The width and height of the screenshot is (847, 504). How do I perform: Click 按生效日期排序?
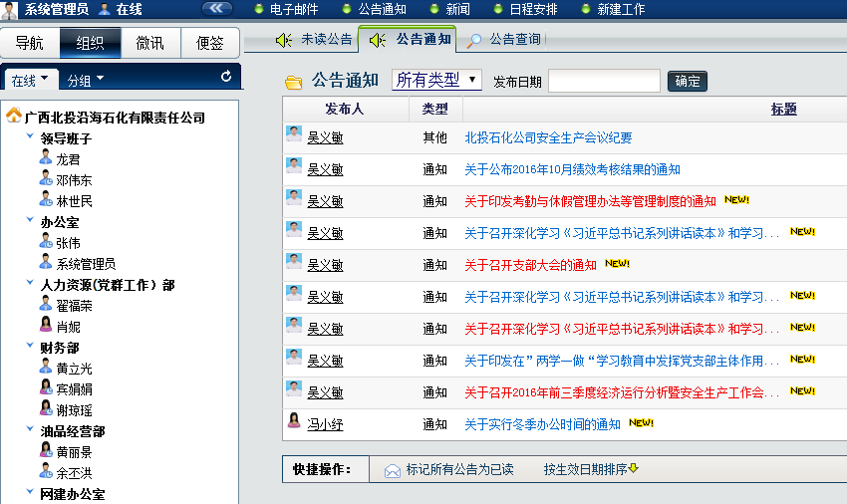click(586, 469)
